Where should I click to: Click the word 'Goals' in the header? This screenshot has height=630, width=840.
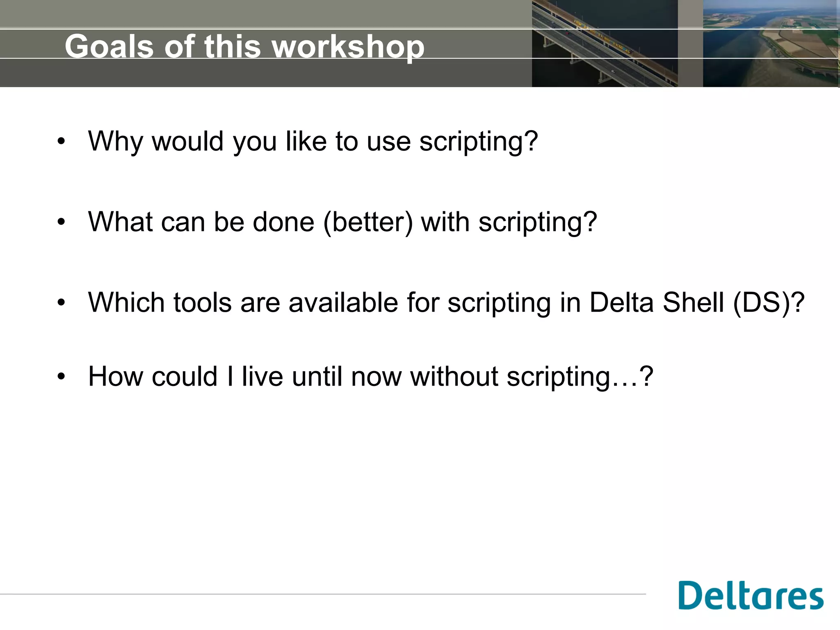(109, 46)
